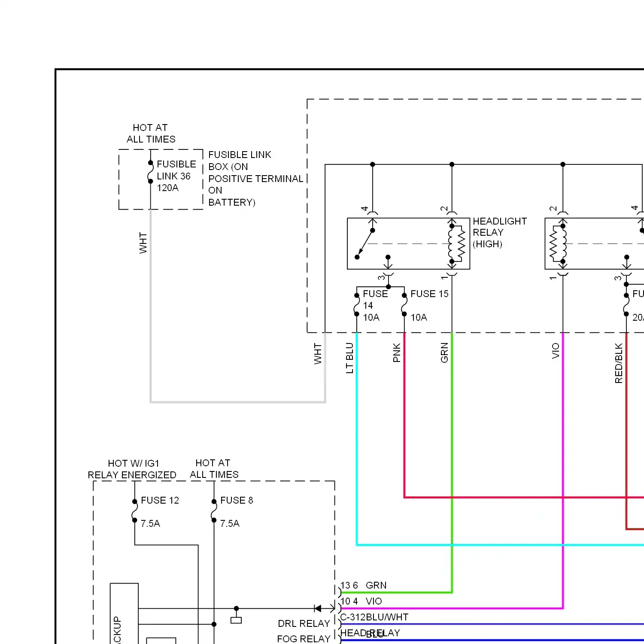The width and height of the screenshot is (644, 644).
Task: Click the 'FOG RELAY' label
Action: pyautogui.click(x=304, y=639)
